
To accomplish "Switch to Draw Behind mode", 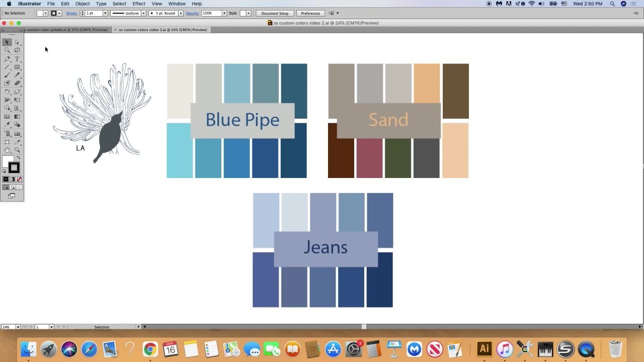I will point(12,187).
